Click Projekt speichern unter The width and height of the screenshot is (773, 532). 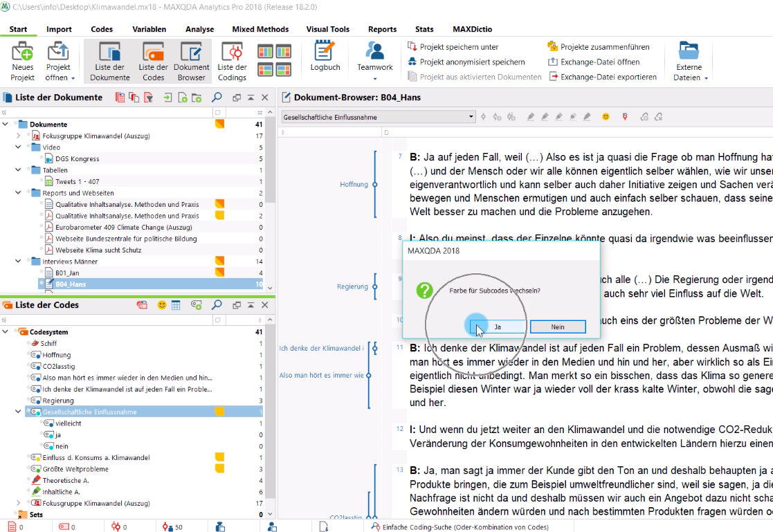click(453, 47)
